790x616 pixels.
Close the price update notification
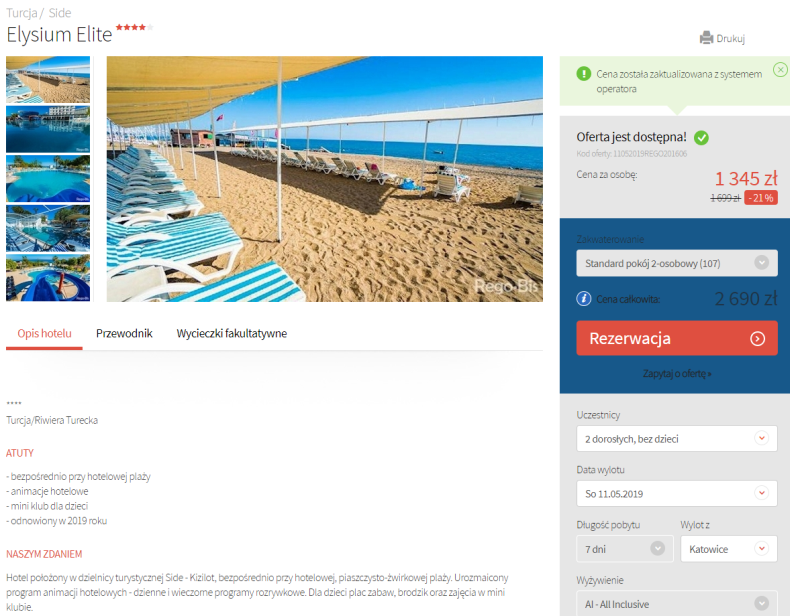coord(780,69)
